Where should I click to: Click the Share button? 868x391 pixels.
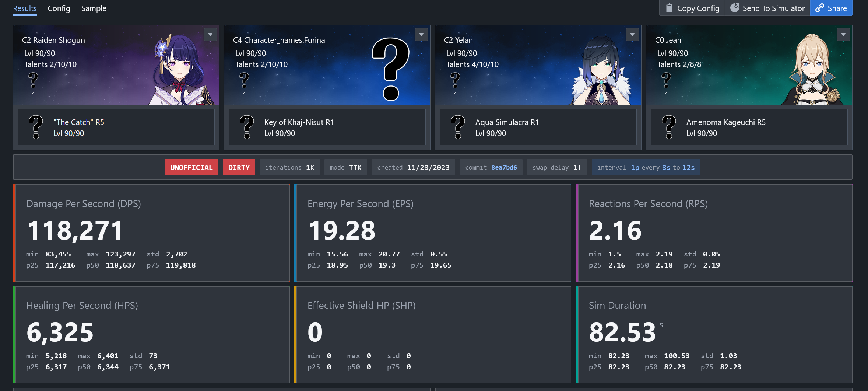(831, 8)
